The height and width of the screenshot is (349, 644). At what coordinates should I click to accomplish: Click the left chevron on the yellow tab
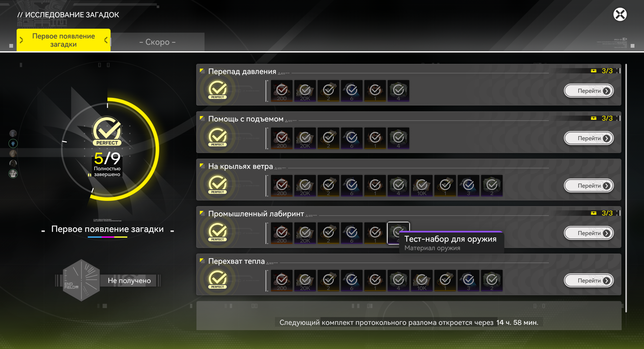pyautogui.click(x=21, y=40)
